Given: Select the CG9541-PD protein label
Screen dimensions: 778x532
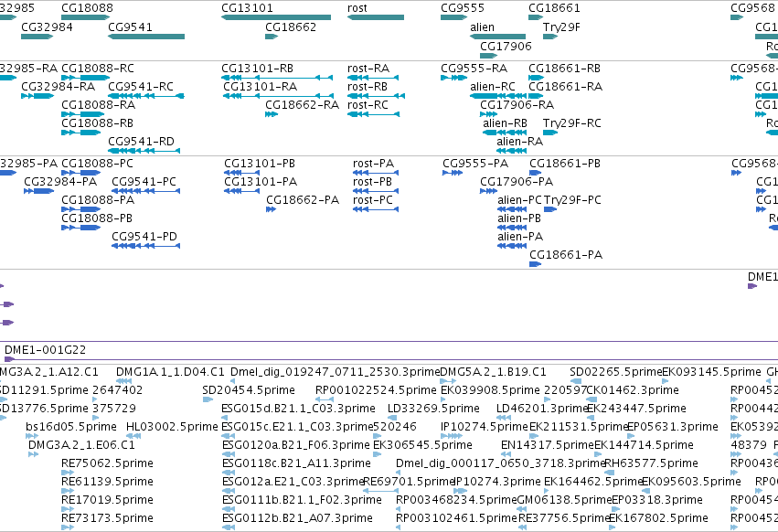Looking at the screenshot, I should pyautogui.click(x=144, y=237).
